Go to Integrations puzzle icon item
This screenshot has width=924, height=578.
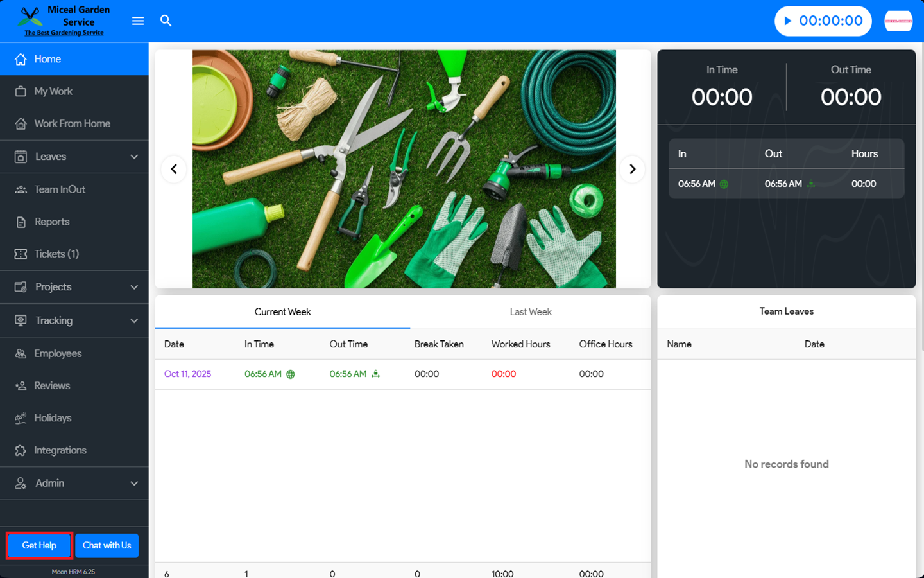(60, 451)
